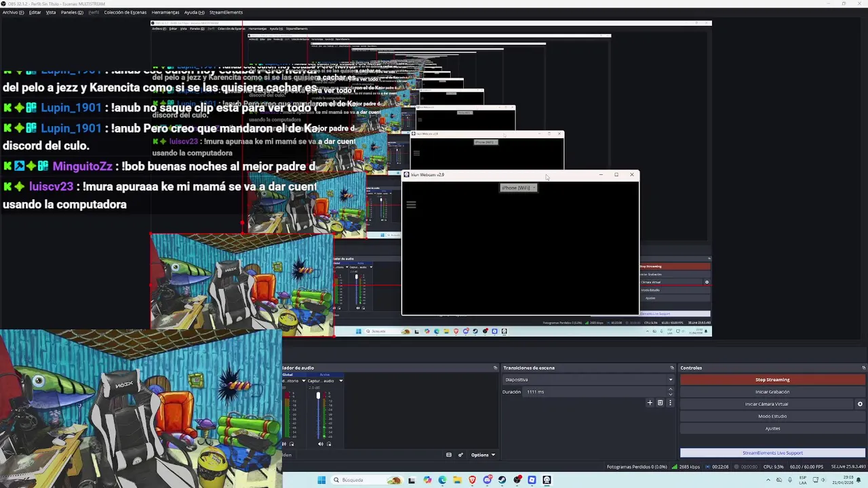Click Fotogramas Perdidos 0 (0.0%) status text
The image size is (868, 488).
coord(637,467)
